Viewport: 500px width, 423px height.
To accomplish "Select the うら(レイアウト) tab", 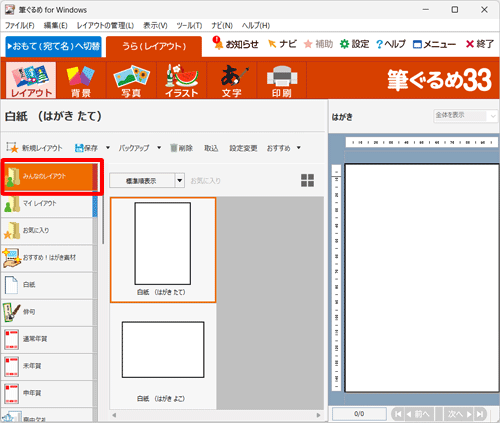I will (154, 46).
